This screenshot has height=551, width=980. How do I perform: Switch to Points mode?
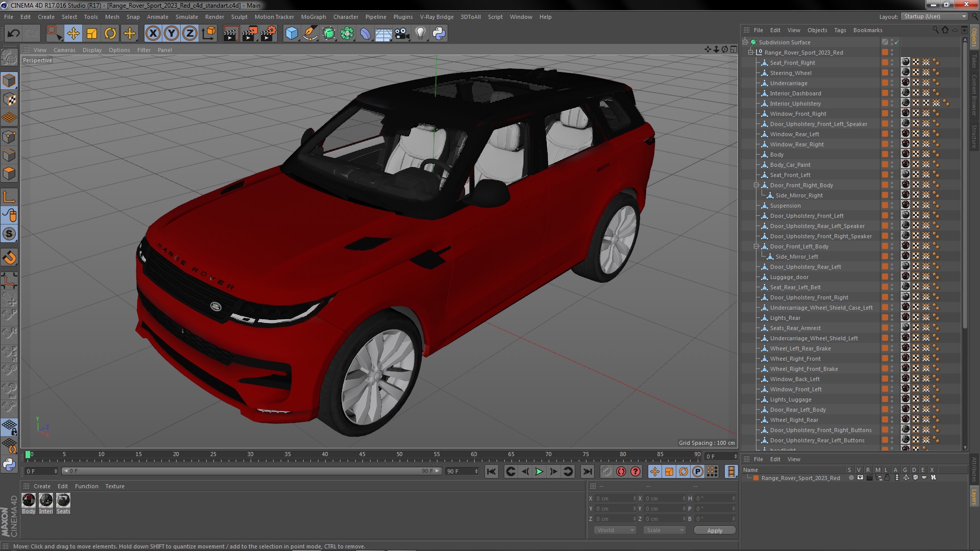pyautogui.click(x=9, y=137)
